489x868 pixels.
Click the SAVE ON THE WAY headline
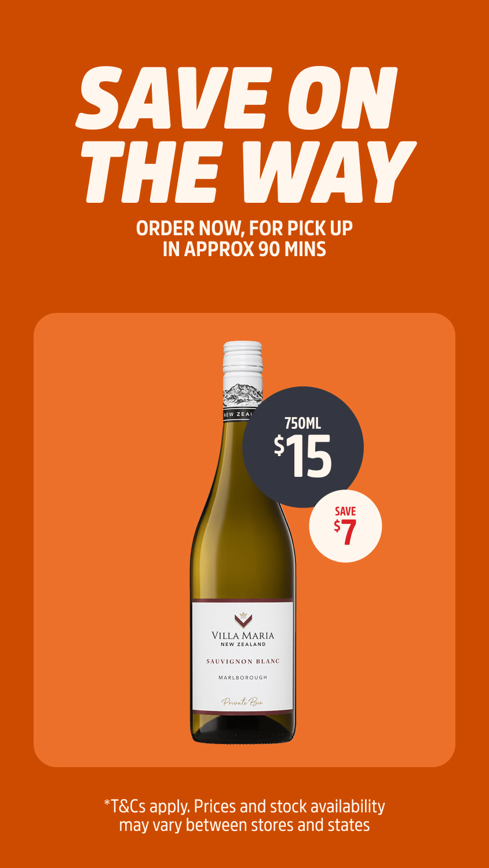[244, 134]
